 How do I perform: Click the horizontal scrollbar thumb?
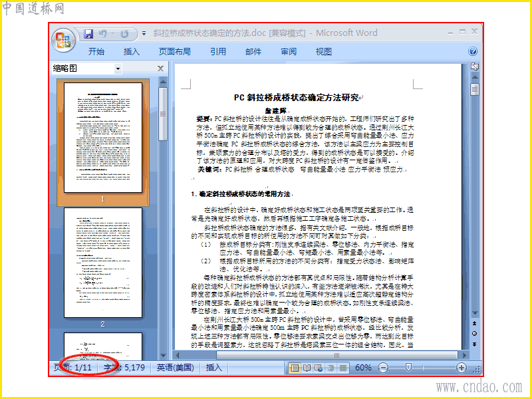(x=336, y=355)
